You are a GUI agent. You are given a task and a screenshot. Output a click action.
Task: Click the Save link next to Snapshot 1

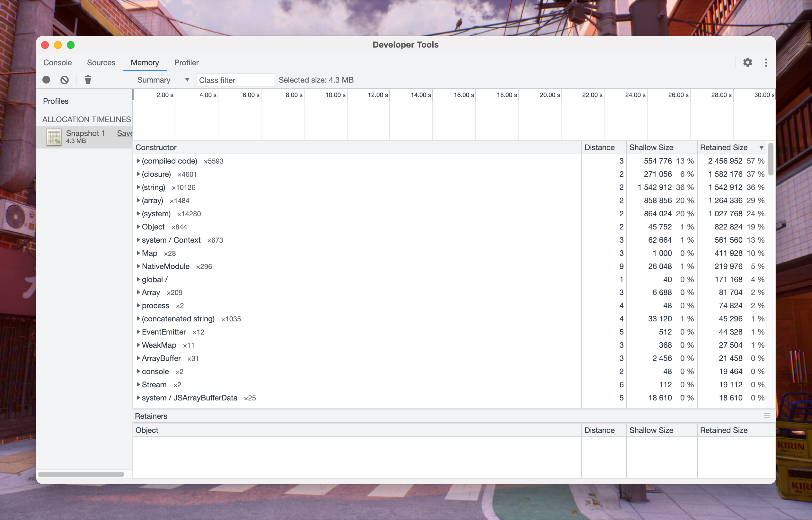tap(124, 133)
